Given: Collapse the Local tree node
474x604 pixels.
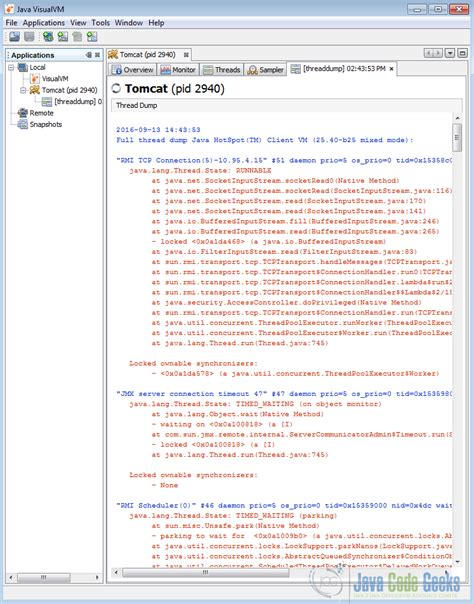Looking at the screenshot, I should [x=11, y=67].
